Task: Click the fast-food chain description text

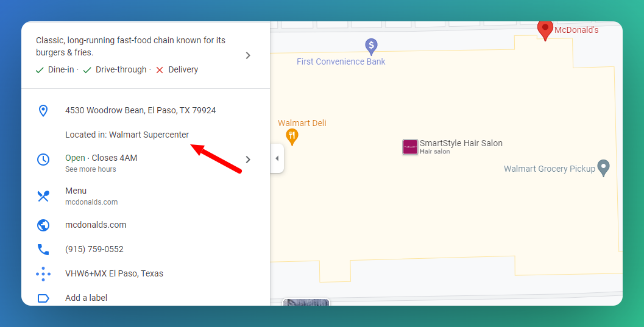Action: click(130, 46)
